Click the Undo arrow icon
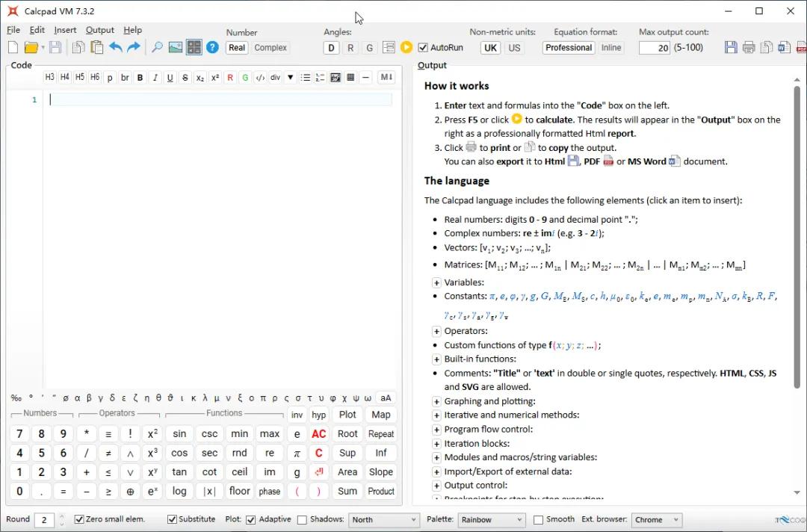The height and width of the screenshot is (532, 807). pyautogui.click(x=116, y=47)
